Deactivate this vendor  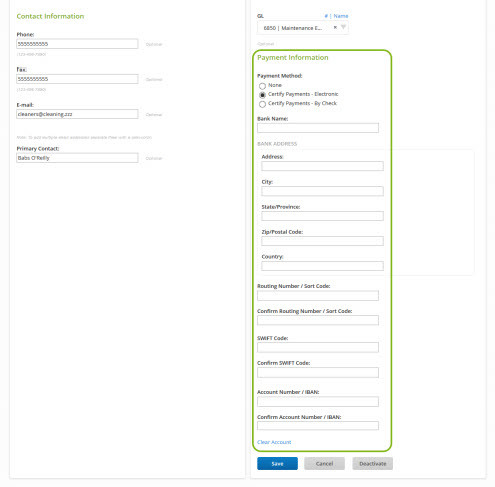373,463
